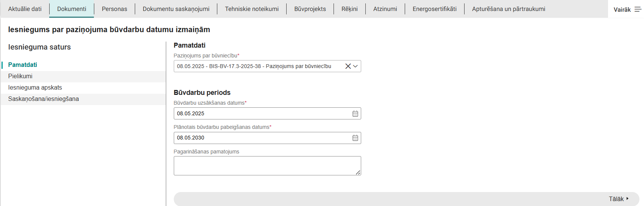Viewport: 644px width, 206px height.
Task: Open calendar picker for Būvdarbu uzsākšanas datums
Action: (x=355, y=113)
